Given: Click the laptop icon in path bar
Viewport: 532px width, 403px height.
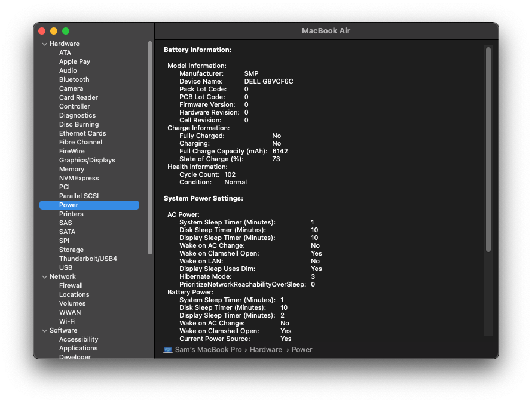Looking at the screenshot, I should pyautogui.click(x=167, y=350).
